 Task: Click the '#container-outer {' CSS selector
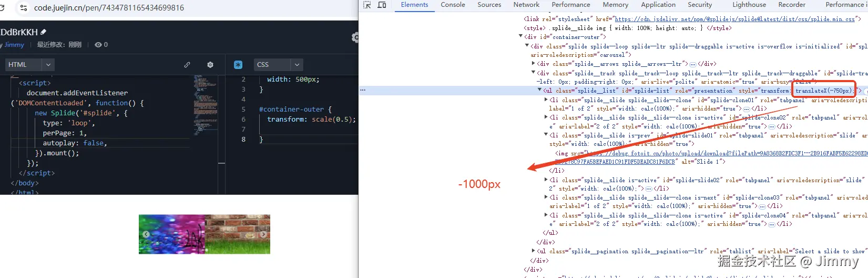295,110
